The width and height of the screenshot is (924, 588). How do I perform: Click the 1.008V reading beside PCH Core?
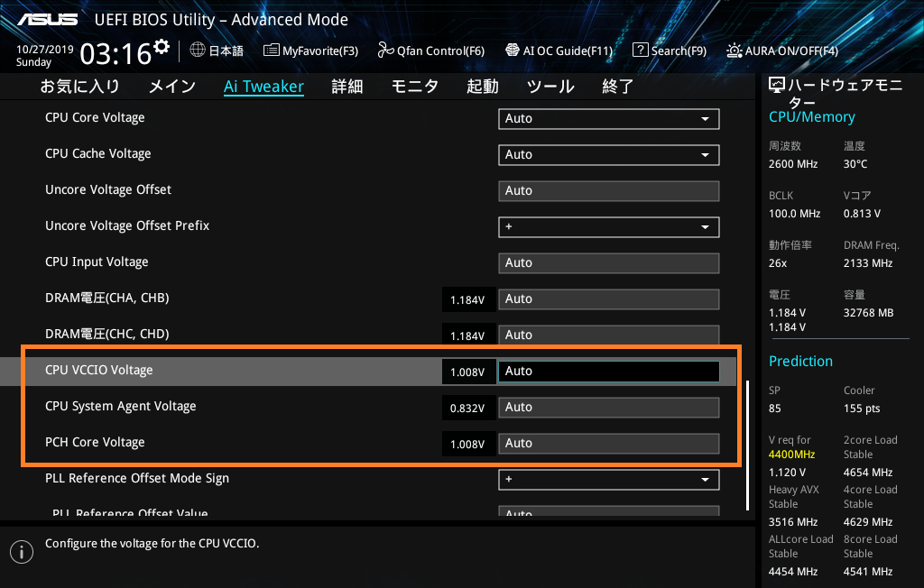tap(468, 444)
